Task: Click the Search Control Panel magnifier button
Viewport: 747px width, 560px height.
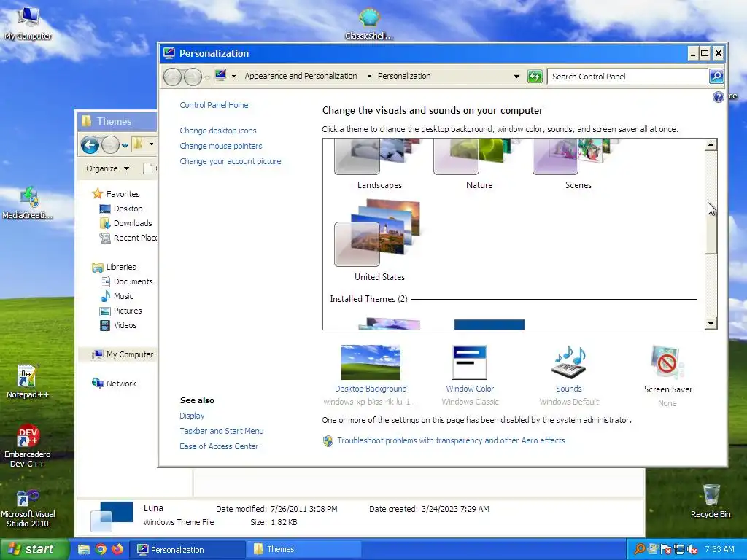Action: tap(716, 76)
